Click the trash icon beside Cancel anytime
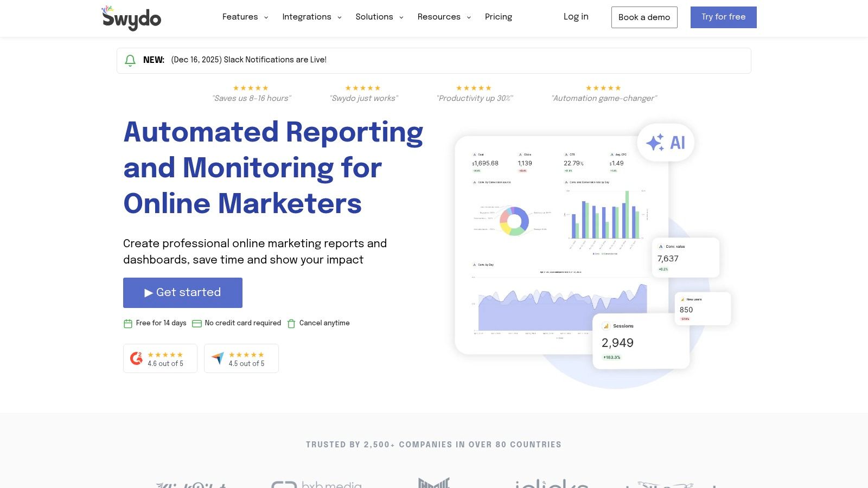The image size is (868, 488). coord(291,324)
